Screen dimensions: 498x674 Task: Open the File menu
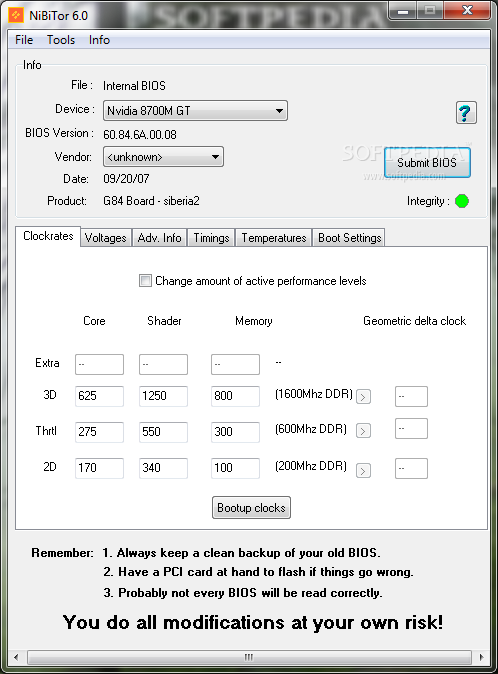point(24,40)
